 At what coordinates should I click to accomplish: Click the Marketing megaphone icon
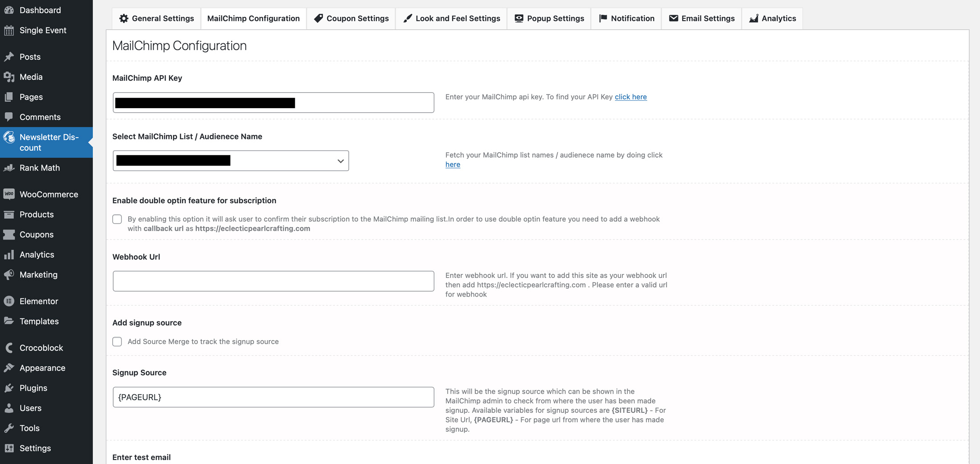point(9,274)
